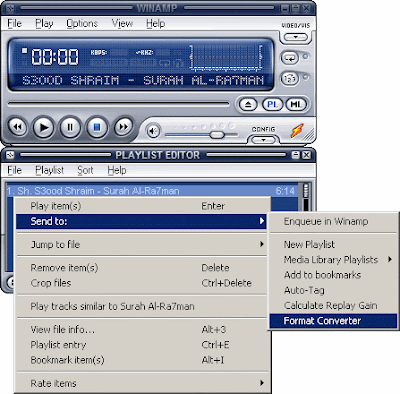Choose Auto-Tag option
The image size is (400, 394).
point(333,290)
